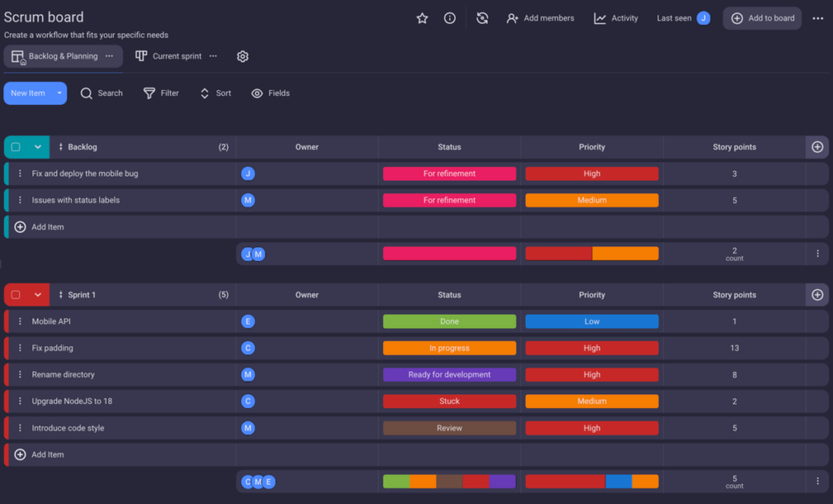
Task: Click the Done status label on Mobile API
Action: click(449, 321)
